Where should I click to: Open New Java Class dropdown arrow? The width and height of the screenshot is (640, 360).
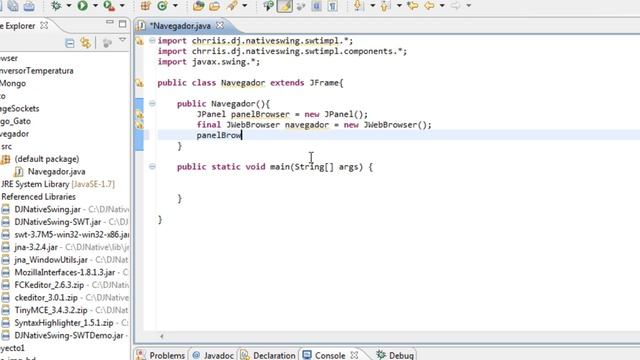click(x=175, y=6)
